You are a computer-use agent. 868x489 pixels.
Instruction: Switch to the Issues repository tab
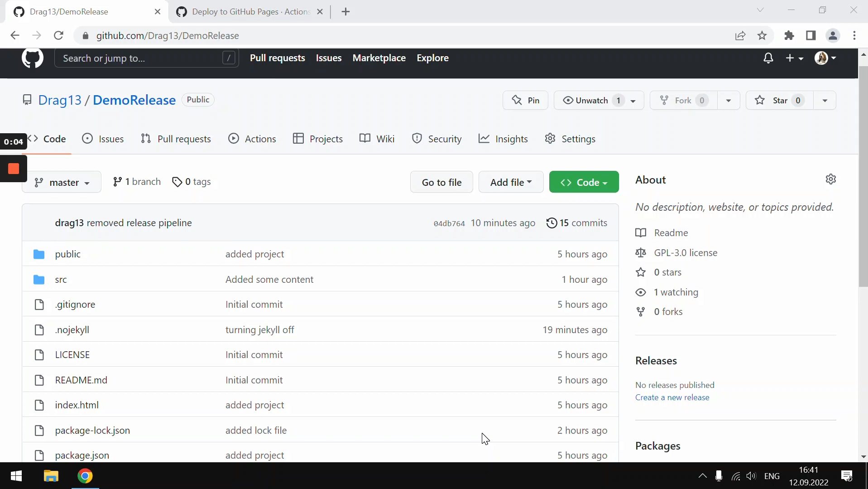coord(103,139)
